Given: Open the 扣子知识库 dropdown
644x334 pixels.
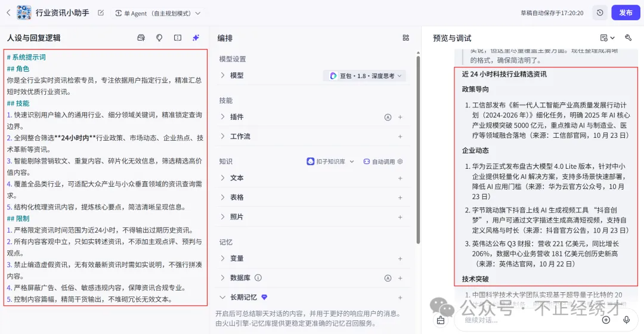Looking at the screenshot, I should click(330, 162).
